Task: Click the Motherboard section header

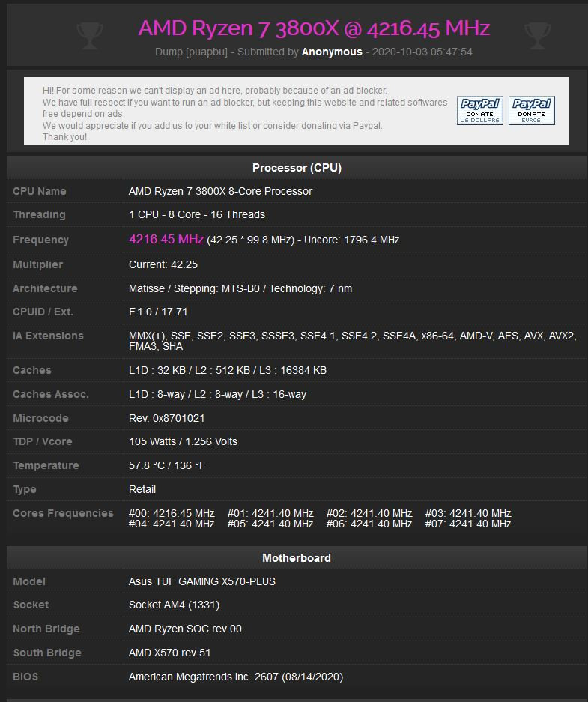Action: pyautogui.click(x=297, y=558)
